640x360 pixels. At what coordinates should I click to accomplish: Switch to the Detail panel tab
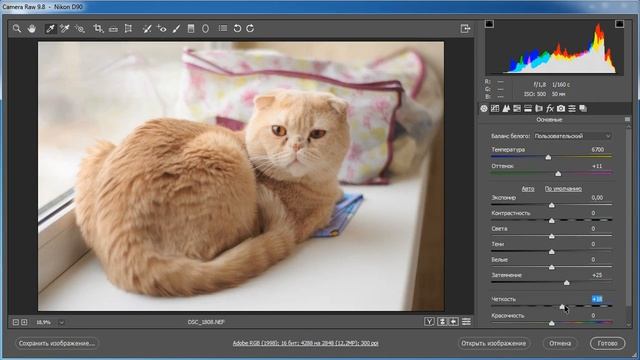click(x=506, y=109)
